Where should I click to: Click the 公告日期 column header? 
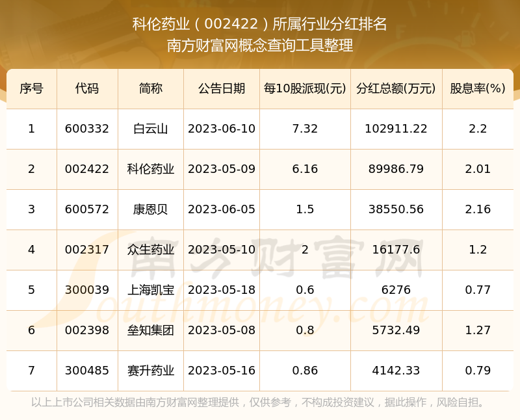[x=222, y=88]
